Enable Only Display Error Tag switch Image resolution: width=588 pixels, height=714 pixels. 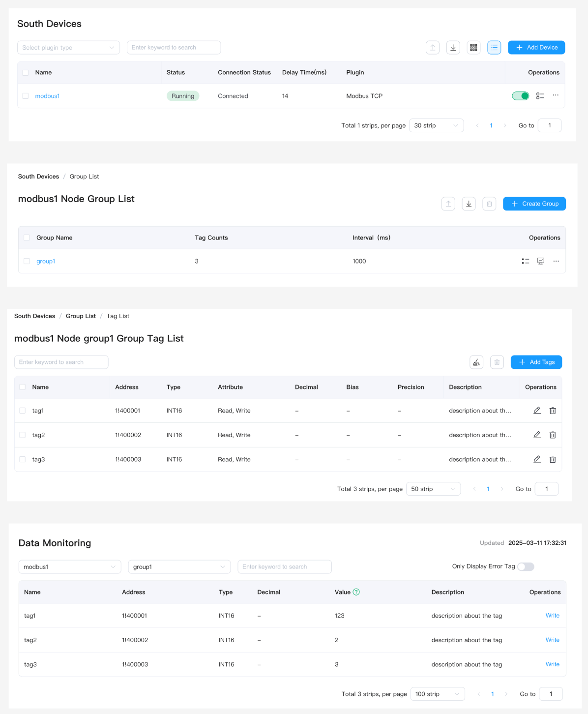click(525, 566)
